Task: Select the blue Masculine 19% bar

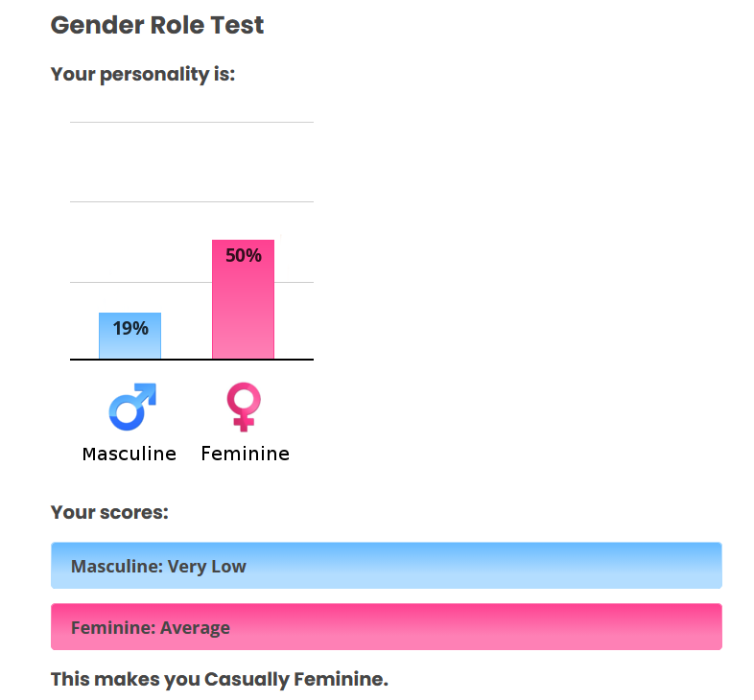Action: click(130, 336)
